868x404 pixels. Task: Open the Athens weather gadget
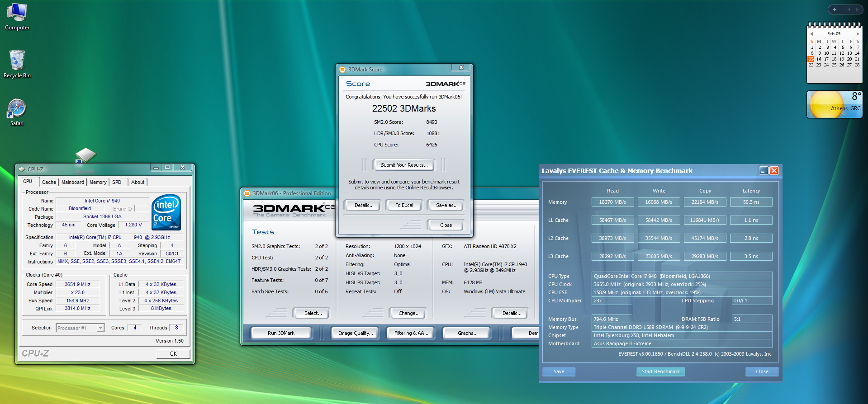[835, 104]
